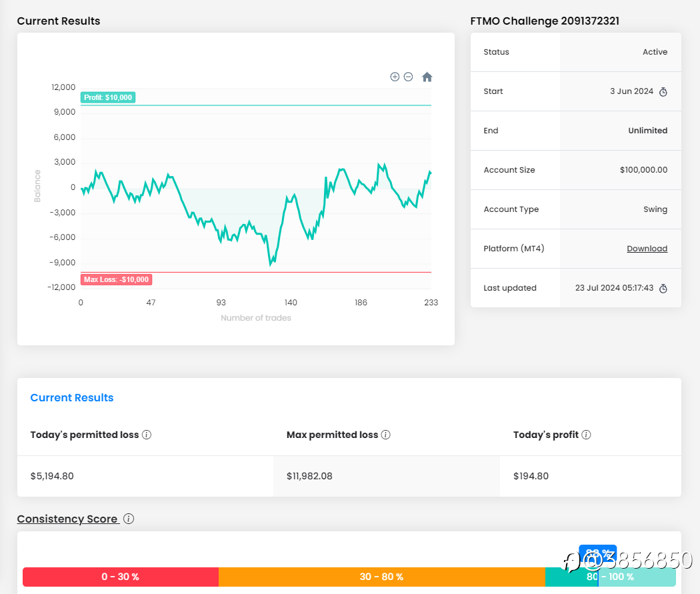Zoom out the balance chart
The width and height of the screenshot is (700, 594).
coord(408,77)
